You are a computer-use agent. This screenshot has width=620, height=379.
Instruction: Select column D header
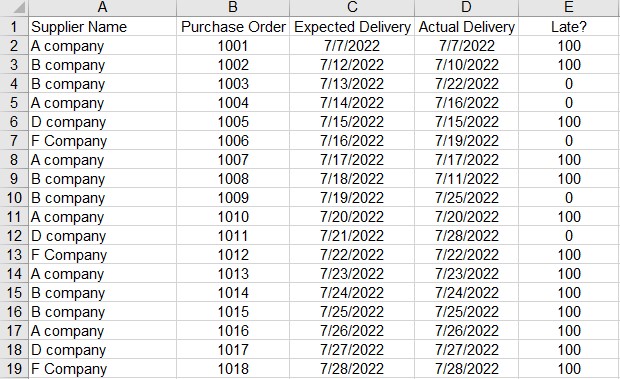click(467, 8)
